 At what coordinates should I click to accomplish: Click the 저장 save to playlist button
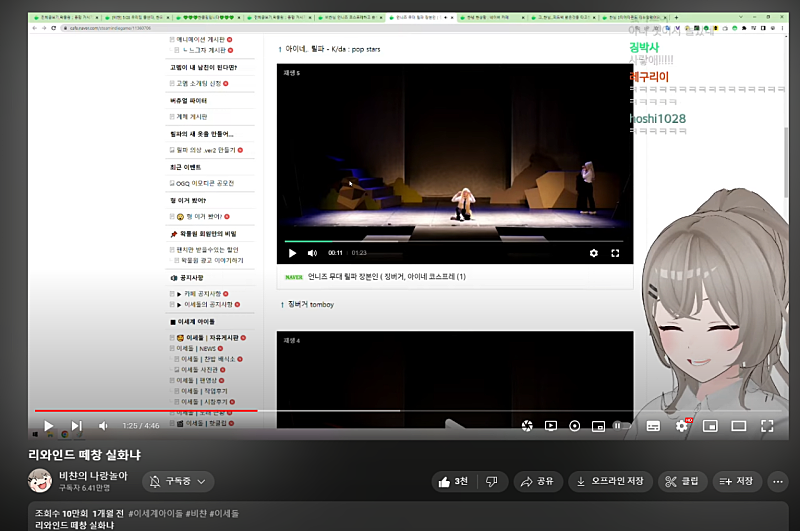click(x=737, y=481)
